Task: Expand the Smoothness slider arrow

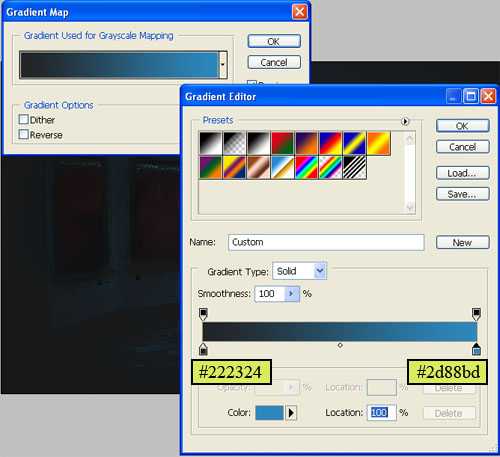Action: (x=291, y=294)
